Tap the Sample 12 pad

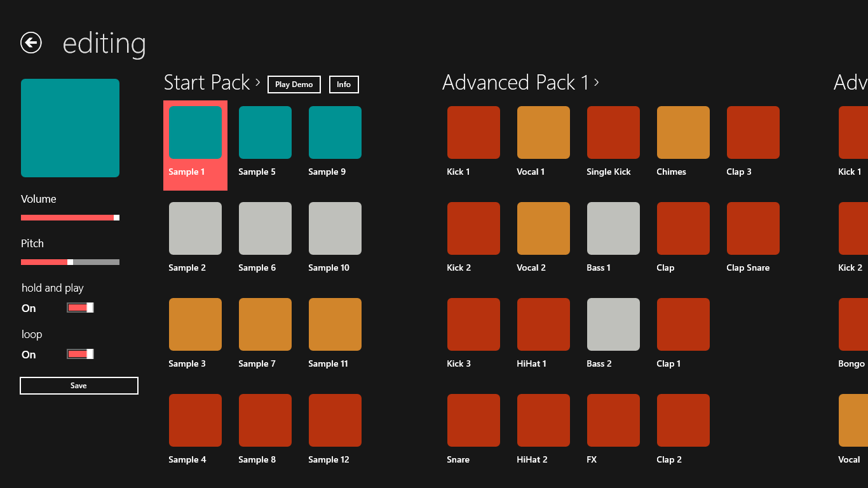(335, 420)
